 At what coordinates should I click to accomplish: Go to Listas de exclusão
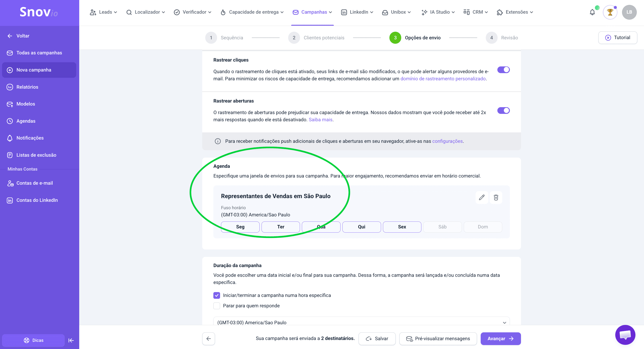(36, 155)
